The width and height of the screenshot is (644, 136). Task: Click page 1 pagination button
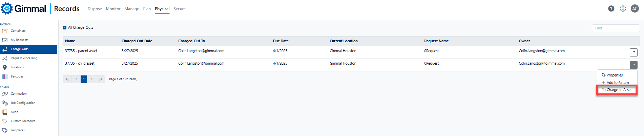pyautogui.click(x=84, y=79)
